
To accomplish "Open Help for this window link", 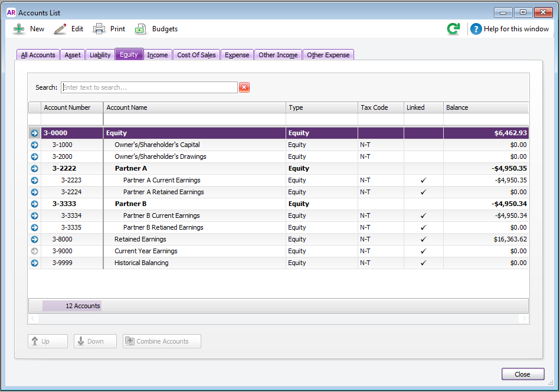I will click(516, 29).
